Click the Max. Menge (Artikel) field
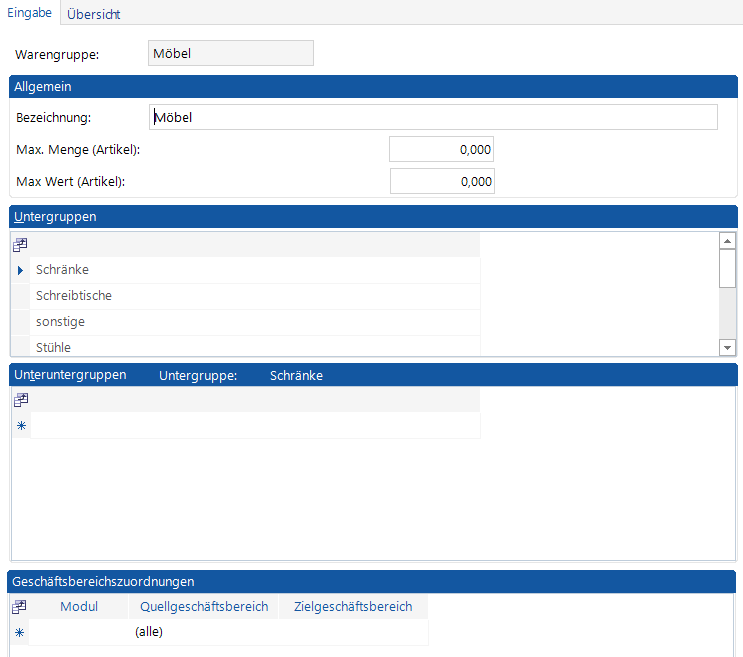 click(x=441, y=150)
